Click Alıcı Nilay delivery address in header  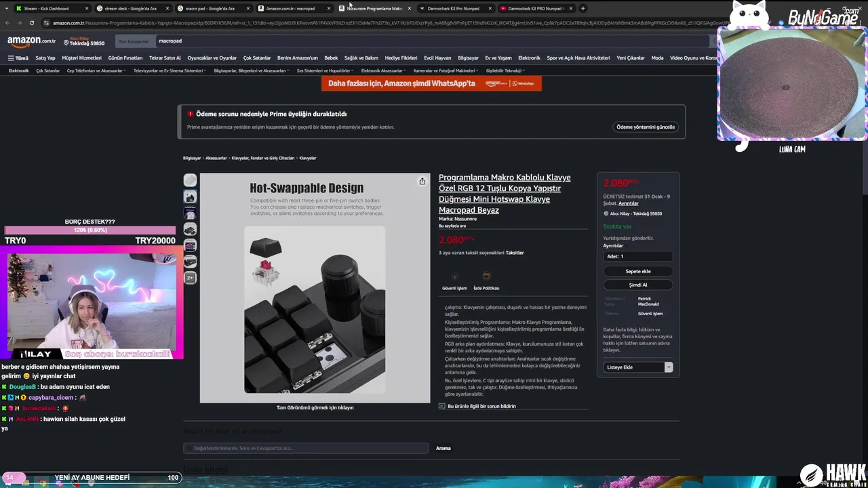[x=84, y=41]
